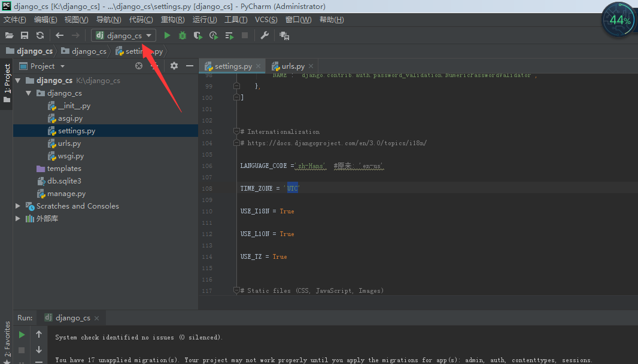Open the django_cs run configuration dropdown
The width and height of the screenshot is (638, 364).
123,36
